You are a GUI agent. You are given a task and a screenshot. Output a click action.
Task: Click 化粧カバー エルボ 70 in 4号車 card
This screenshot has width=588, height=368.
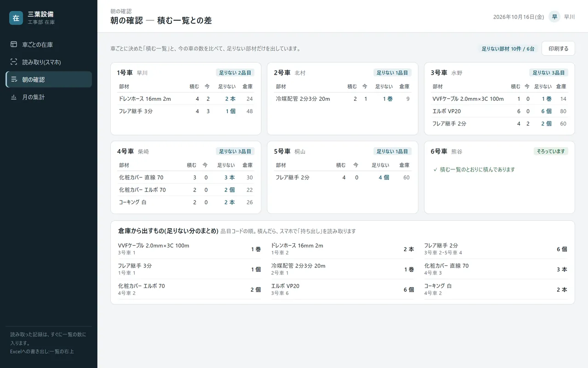[142, 190]
